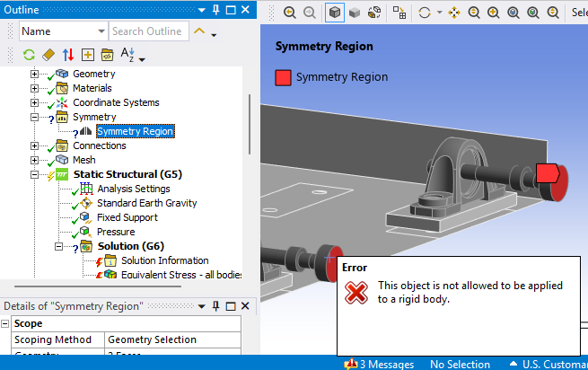This screenshot has width=588, height=370.
Task: Open the search options small arrow
Action: [214, 35]
